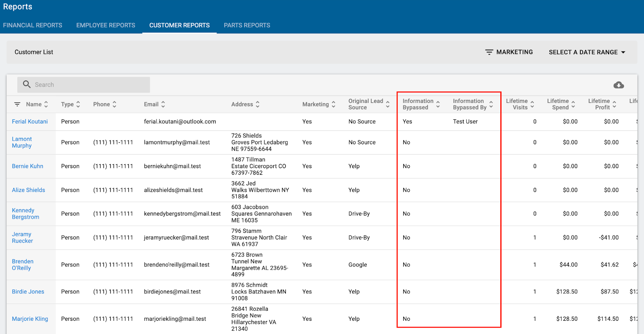Open customer Bernie Kuhn
The height and width of the screenshot is (334, 644).
coord(27,166)
